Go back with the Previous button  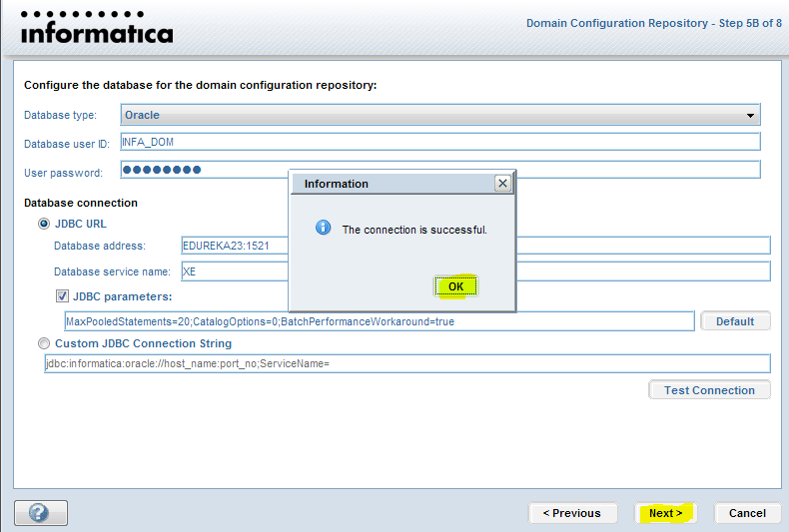(x=571, y=513)
